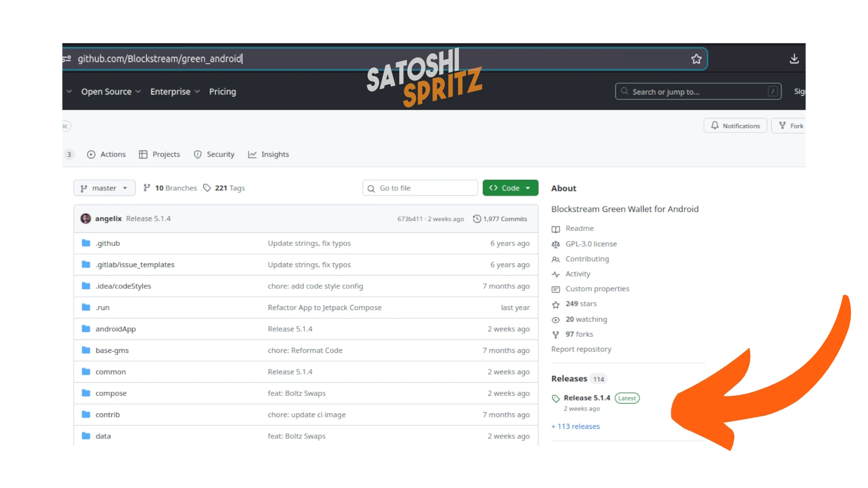
Task: Open the androidApp folder
Action: (115, 329)
